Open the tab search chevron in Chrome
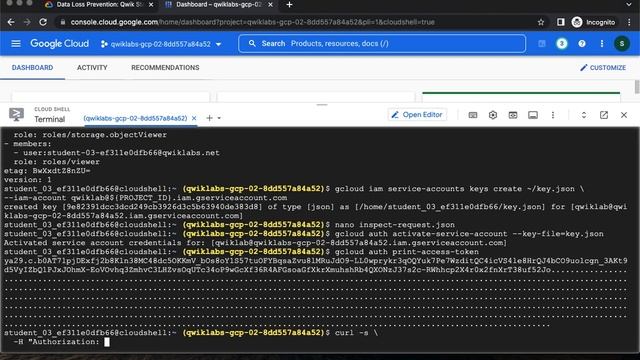This screenshot has height=360, width=640. 629,4
